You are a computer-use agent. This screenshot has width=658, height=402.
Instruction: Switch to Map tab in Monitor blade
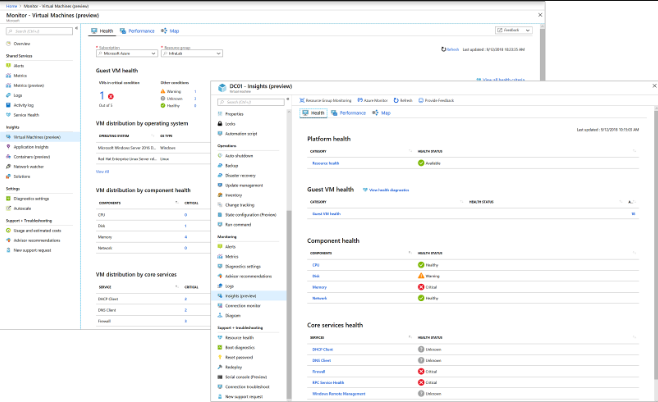pyautogui.click(x=170, y=31)
